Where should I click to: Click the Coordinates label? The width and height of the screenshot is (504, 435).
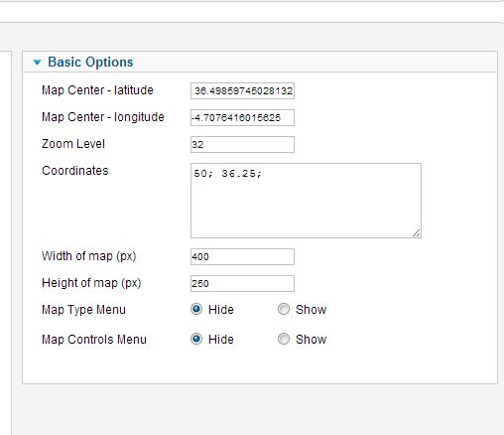click(75, 171)
